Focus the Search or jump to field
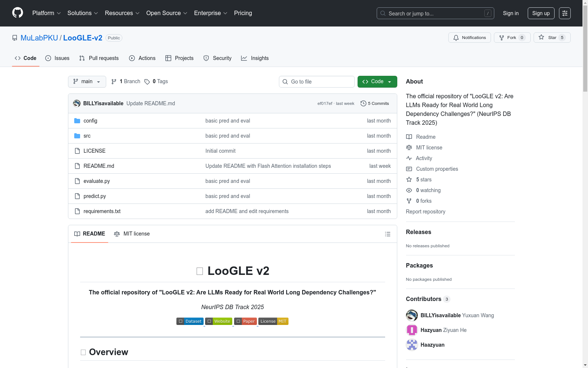This screenshot has height=368, width=588. click(435, 13)
